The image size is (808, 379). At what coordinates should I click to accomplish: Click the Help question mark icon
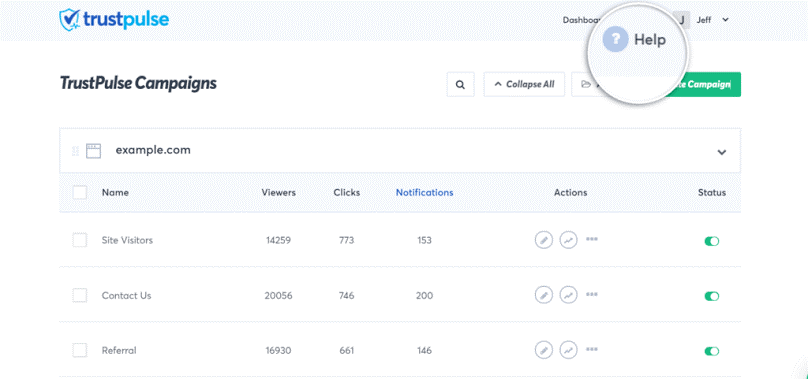click(615, 40)
